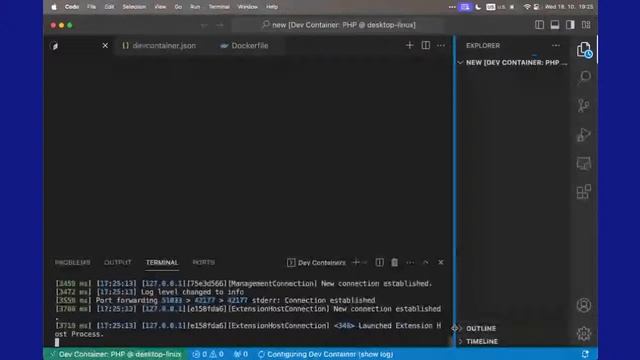Click Configuring Dev Container show log

325,354
